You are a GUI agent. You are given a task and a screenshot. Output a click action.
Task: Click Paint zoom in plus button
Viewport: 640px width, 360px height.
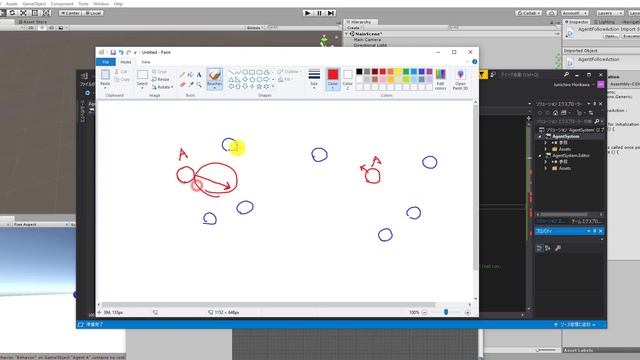[x=467, y=312]
